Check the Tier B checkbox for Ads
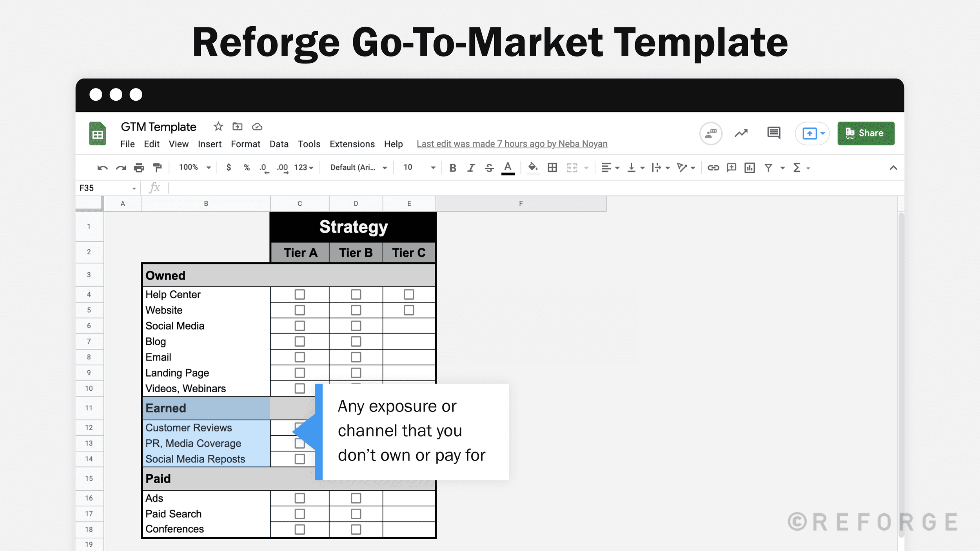Viewport: 980px width, 551px height. pos(355,498)
